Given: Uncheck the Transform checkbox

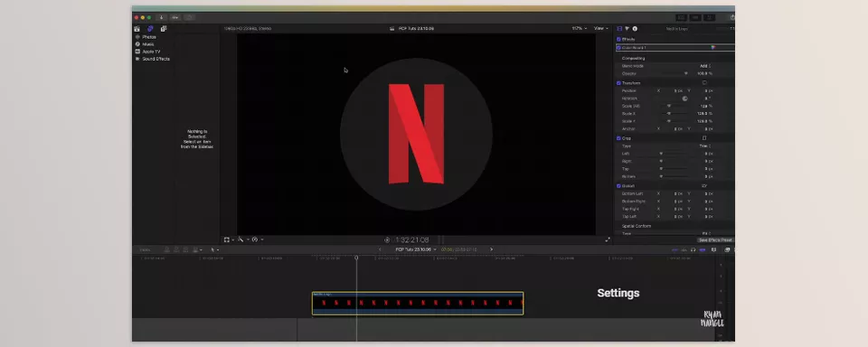Looking at the screenshot, I should 618,83.
